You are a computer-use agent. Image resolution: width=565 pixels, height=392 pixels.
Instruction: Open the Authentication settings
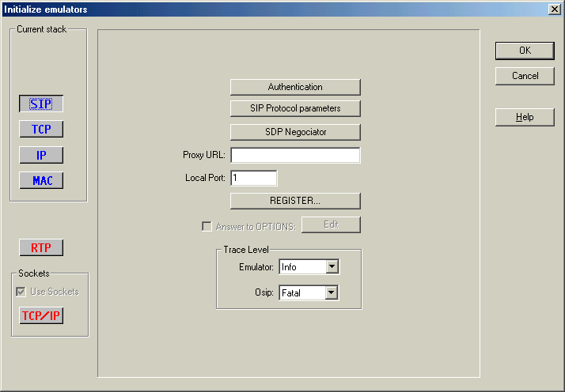[x=295, y=87]
